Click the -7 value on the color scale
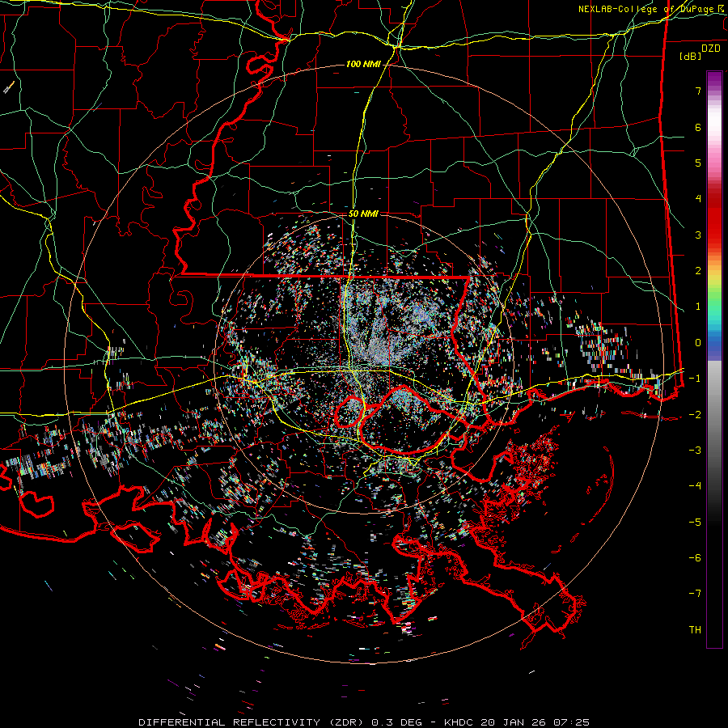 point(695,594)
